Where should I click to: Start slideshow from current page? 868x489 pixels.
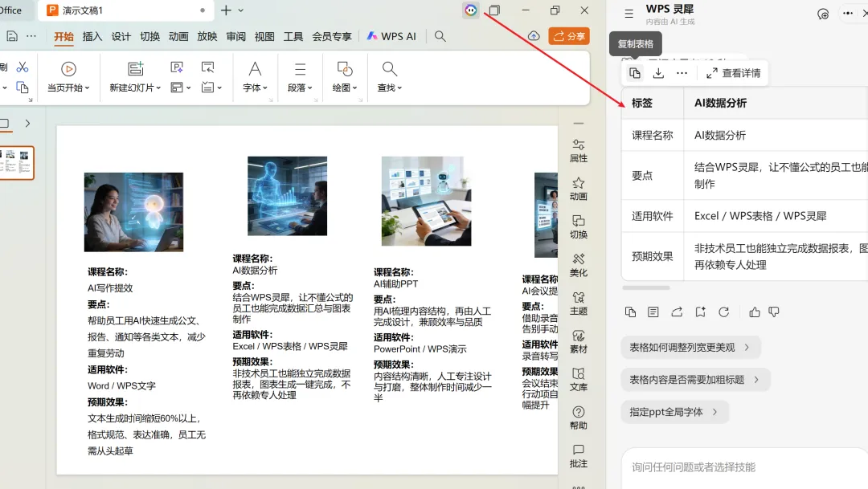click(68, 68)
